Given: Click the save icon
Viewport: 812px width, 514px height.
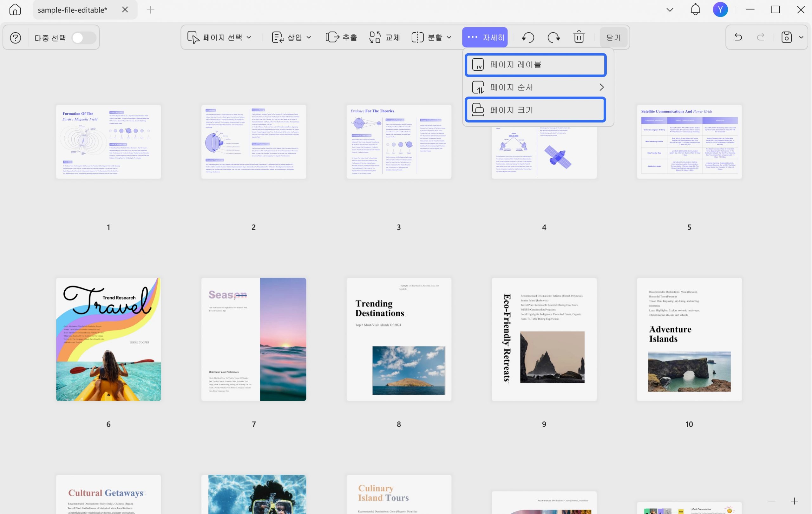Looking at the screenshot, I should point(787,37).
